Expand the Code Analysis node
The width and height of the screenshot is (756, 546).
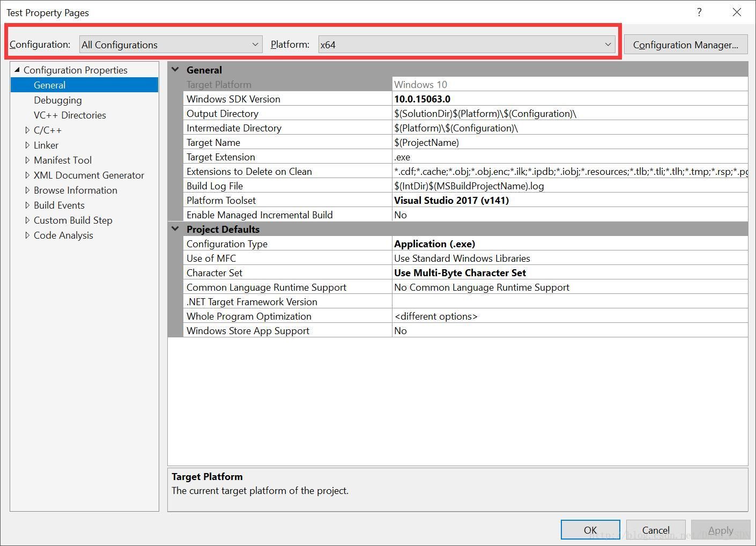coord(27,235)
